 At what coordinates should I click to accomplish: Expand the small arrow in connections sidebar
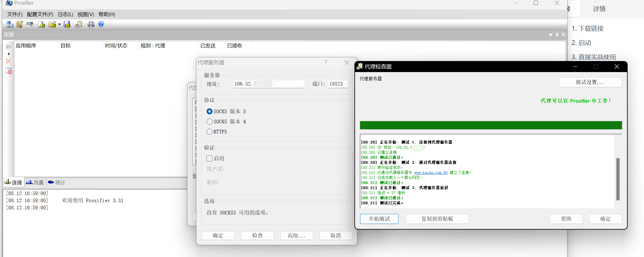pos(9,54)
